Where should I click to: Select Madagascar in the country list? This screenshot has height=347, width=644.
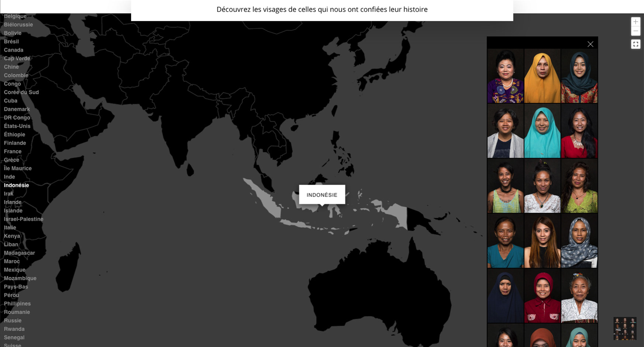[20, 253]
